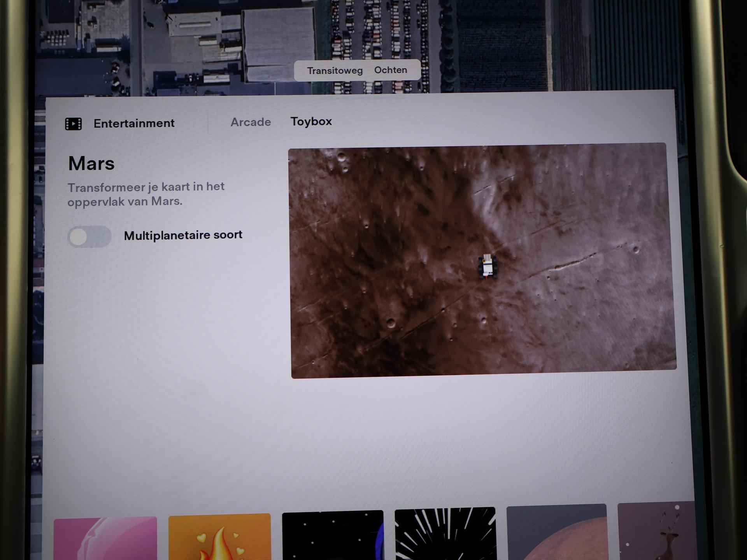Switch to the Arcade tab
Viewport: 747px width, 560px height.
[x=251, y=122]
